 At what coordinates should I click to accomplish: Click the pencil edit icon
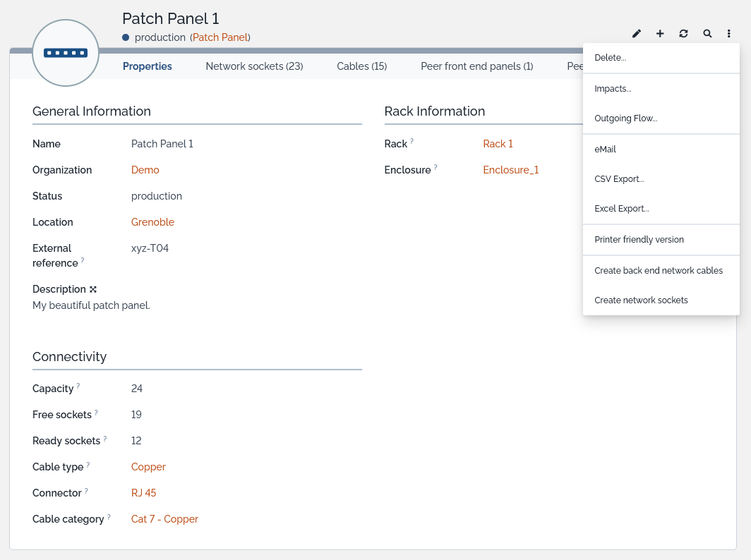coord(637,34)
